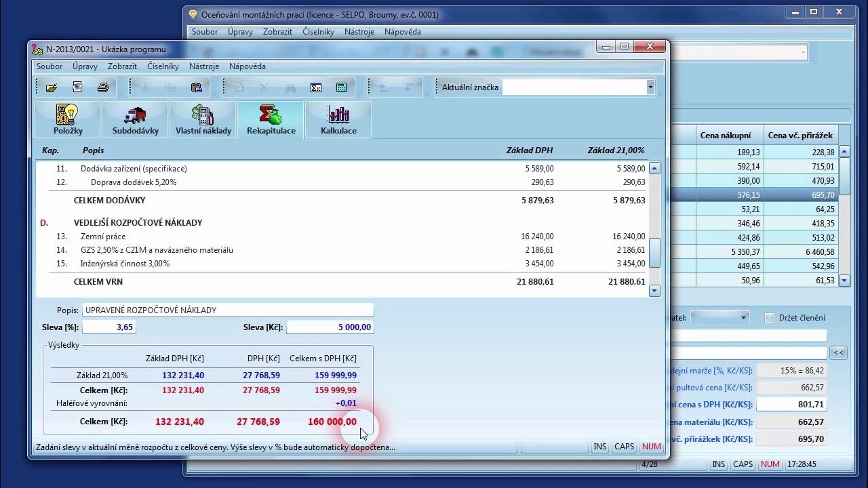Click the printer toolbar icon
This screenshot has height=488, width=868.
click(103, 87)
